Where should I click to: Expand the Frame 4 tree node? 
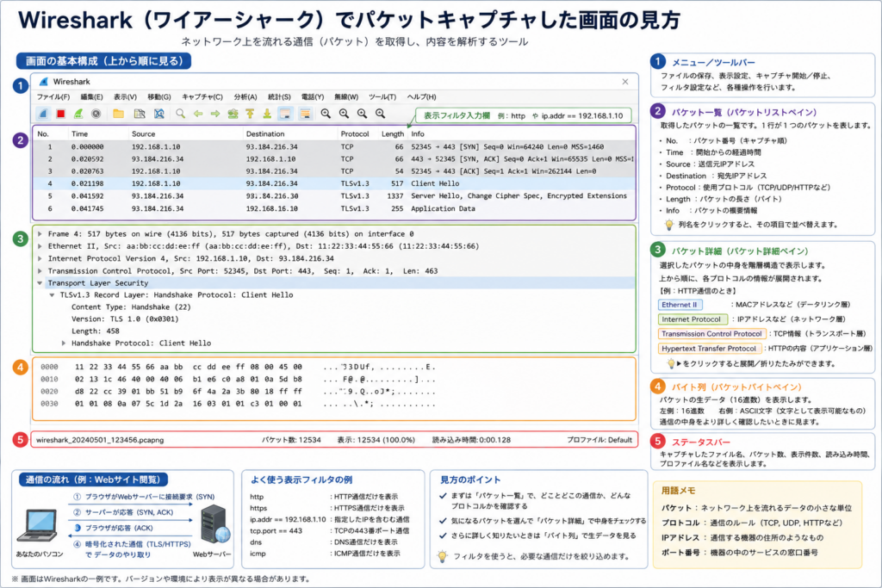click(40, 234)
